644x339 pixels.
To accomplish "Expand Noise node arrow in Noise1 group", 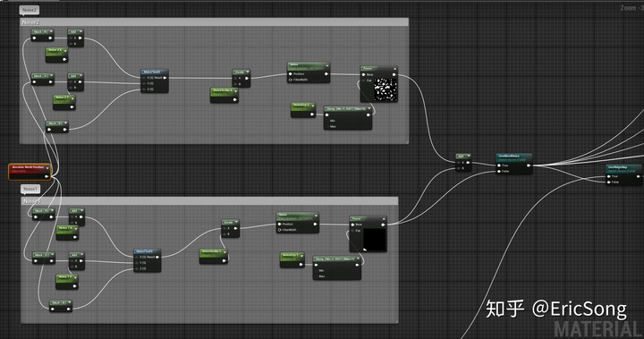I will [x=316, y=216].
